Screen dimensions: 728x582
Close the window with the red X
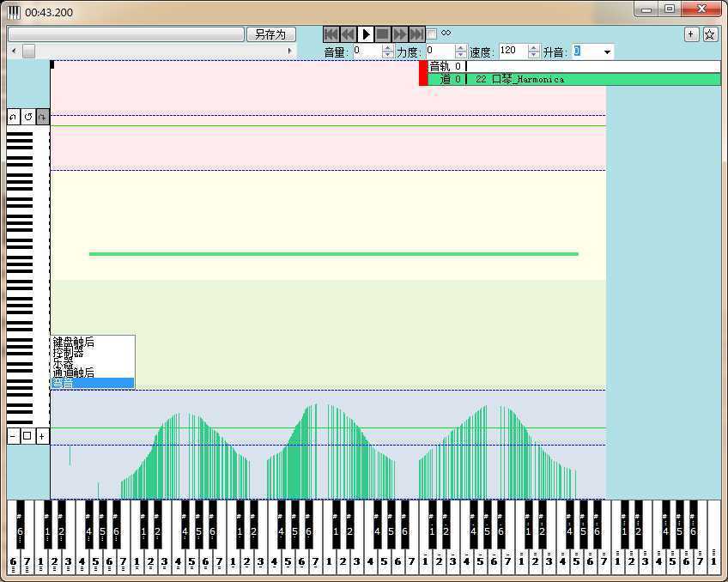tap(701, 9)
